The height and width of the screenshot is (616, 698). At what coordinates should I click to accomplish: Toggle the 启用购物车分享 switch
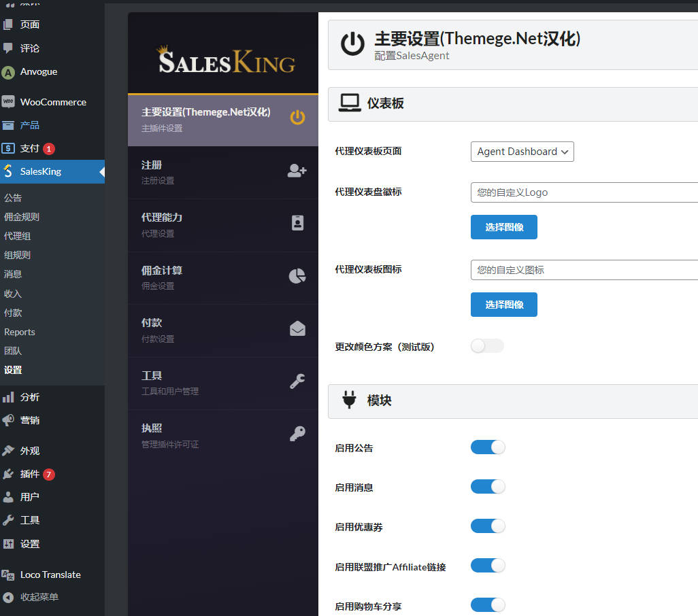pyautogui.click(x=488, y=605)
